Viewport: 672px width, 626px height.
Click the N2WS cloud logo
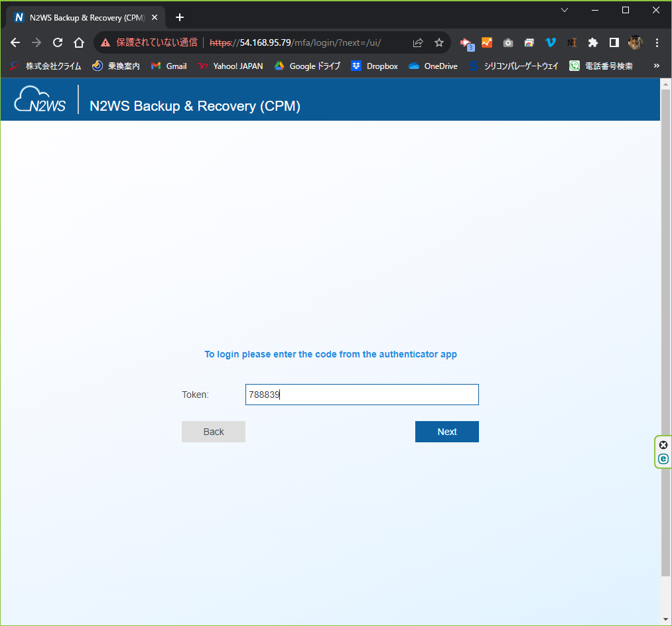pyautogui.click(x=40, y=99)
